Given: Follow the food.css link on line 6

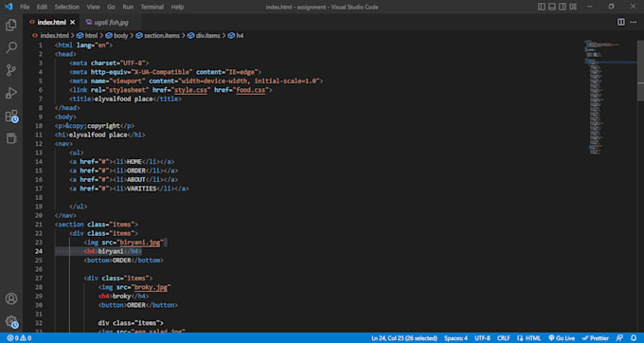Looking at the screenshot, I should (251, 90).
